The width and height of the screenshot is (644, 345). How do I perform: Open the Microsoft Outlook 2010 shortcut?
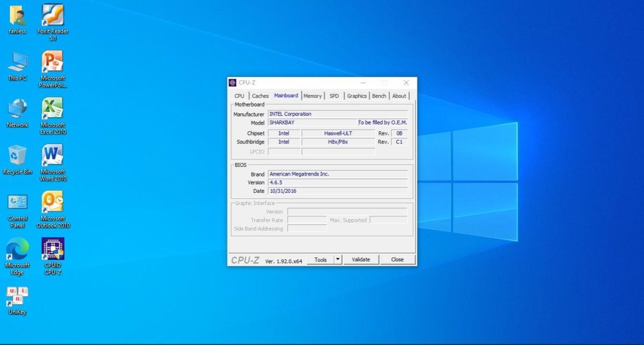[x=52, y=209]
